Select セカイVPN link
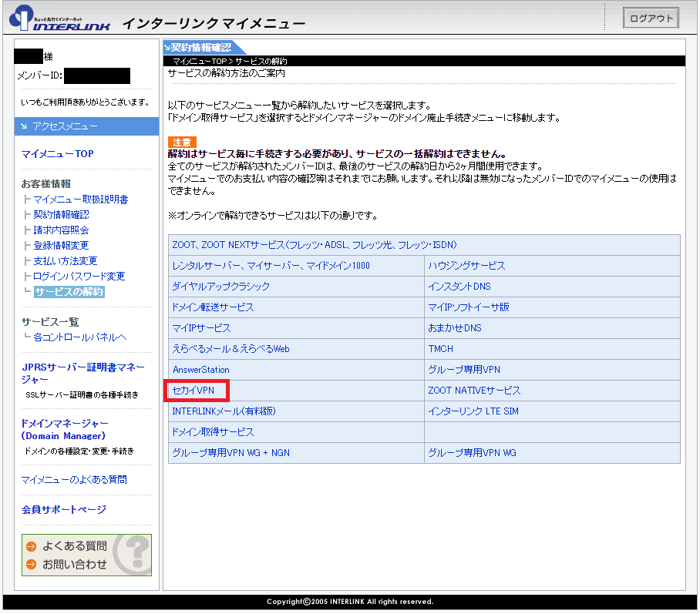Screen dimensions: 700x614 tap(194, 391)
